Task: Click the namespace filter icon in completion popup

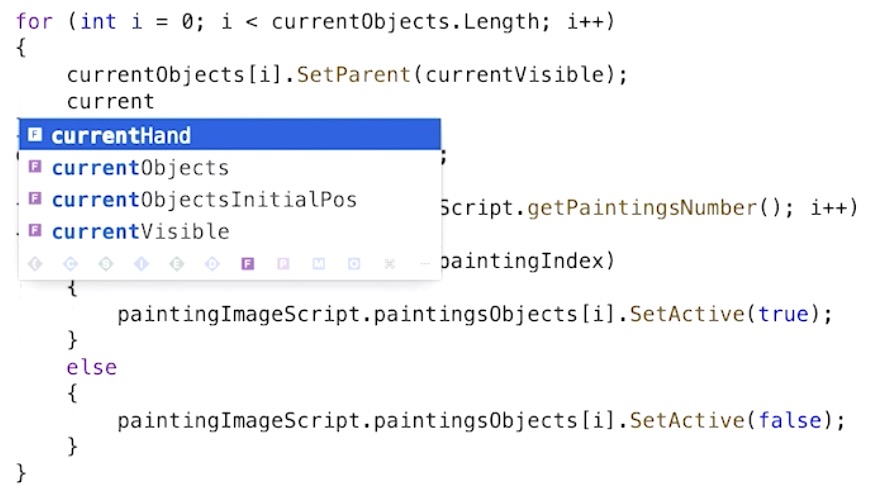Action: (36, 264)
